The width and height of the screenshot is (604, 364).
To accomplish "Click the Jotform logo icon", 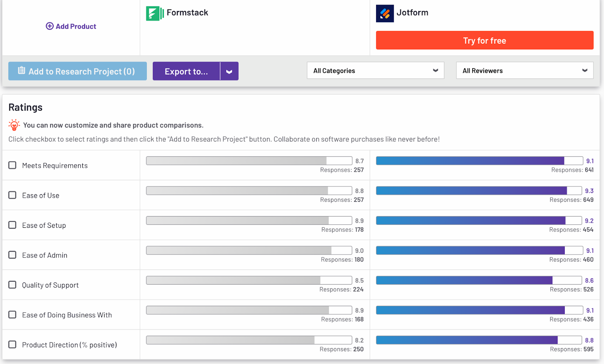I will click(385, 14).
